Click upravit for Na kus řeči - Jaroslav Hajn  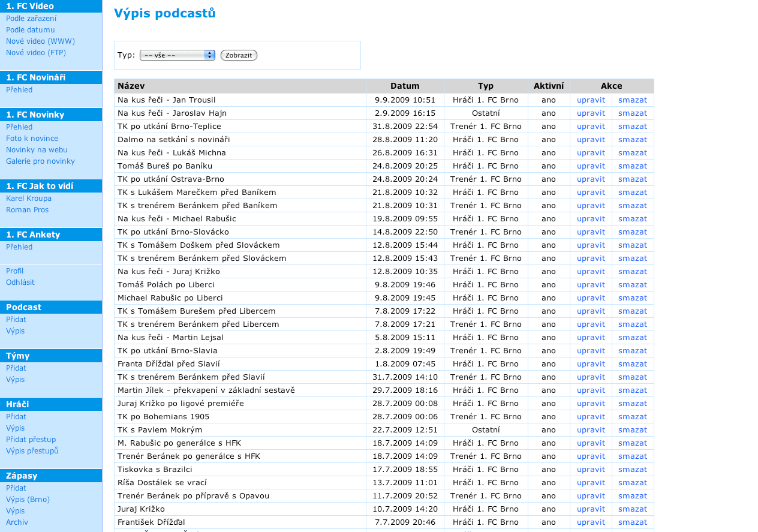pyautogui.click(x=591, y=113)
